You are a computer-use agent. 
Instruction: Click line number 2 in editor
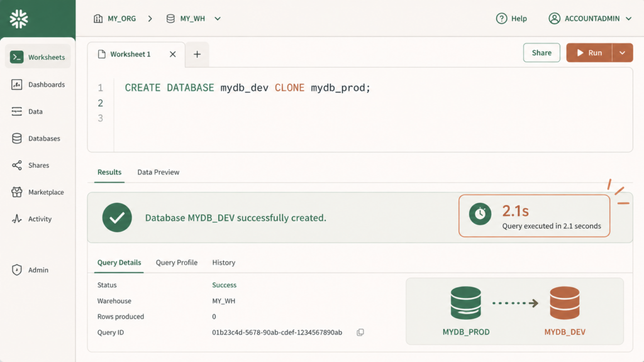[x=101, y=103]
